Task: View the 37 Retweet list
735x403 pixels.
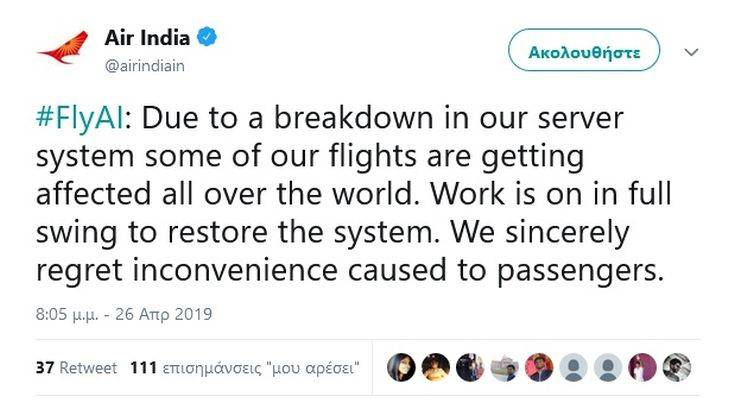Action: [x=76, y=367]
